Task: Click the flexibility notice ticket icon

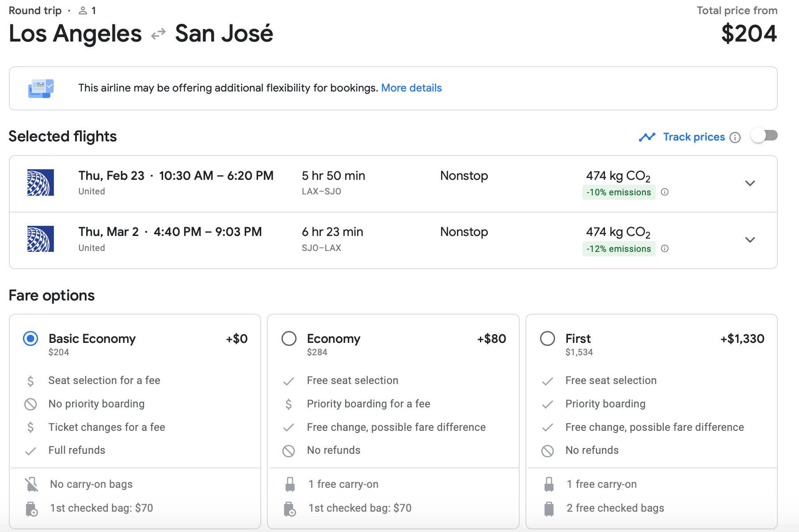Action: [x=41, y=88]
